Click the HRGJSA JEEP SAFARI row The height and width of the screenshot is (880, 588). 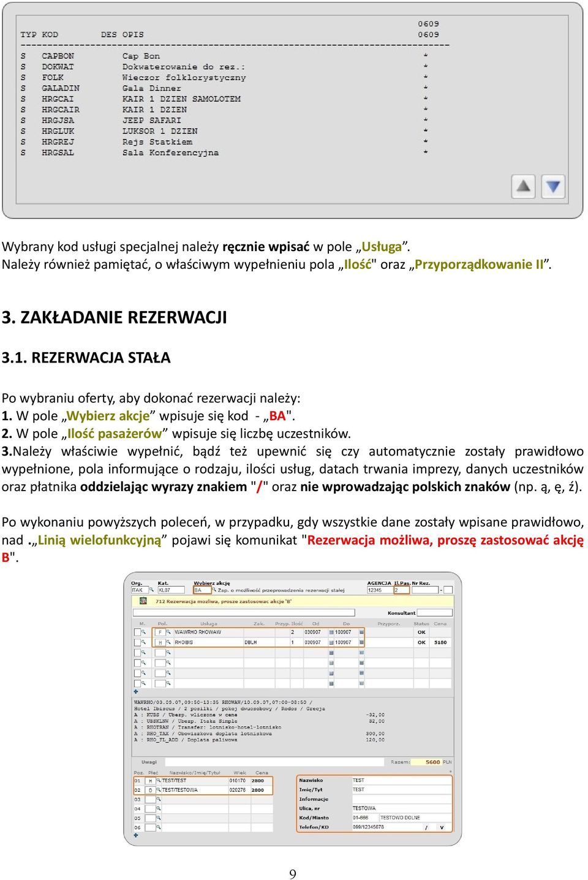[x=224, y=120]
